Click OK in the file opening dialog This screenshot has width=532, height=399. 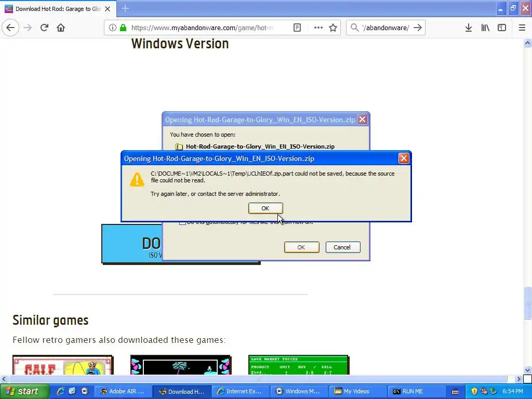point(301,247)
